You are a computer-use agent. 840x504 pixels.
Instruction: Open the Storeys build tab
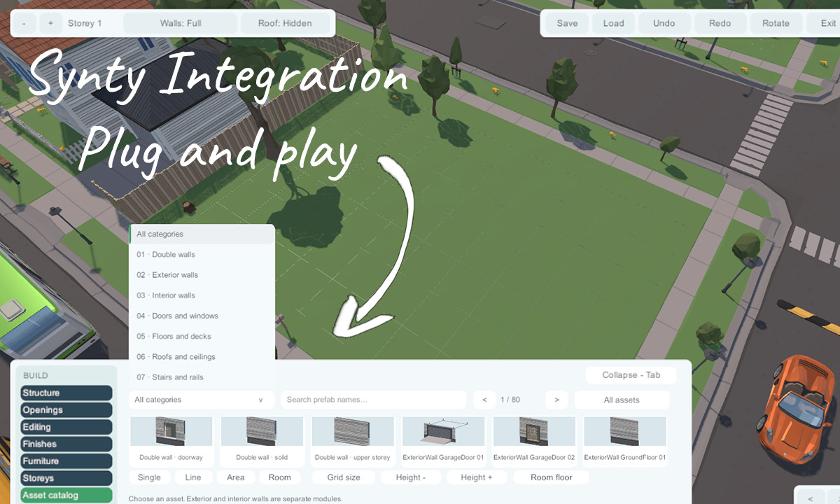[x=66, y=478]
